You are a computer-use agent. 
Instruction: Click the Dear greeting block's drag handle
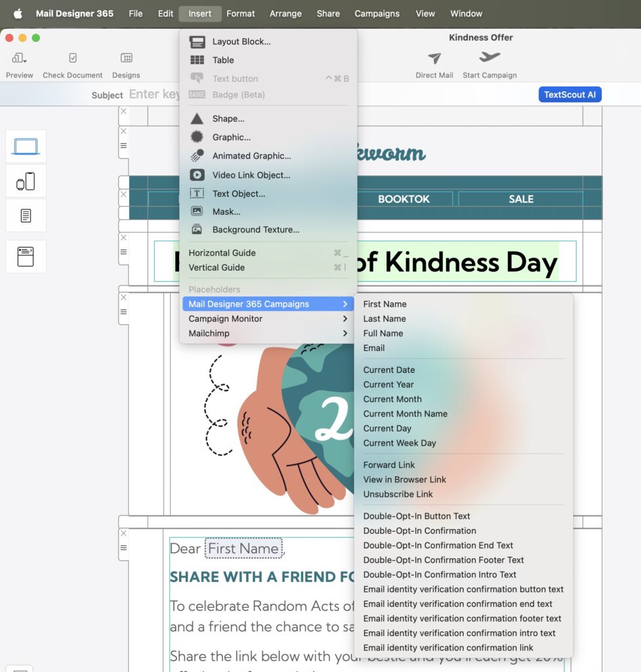[x=123, y=548]
